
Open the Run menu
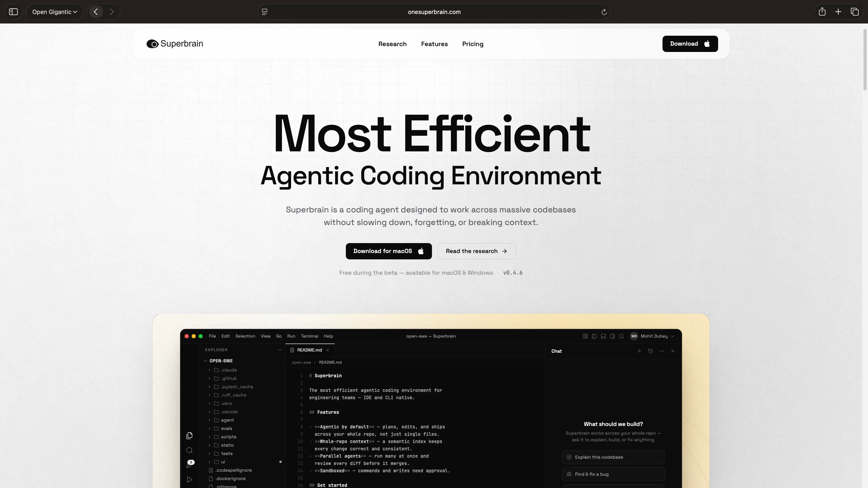(x=291, y=336)
